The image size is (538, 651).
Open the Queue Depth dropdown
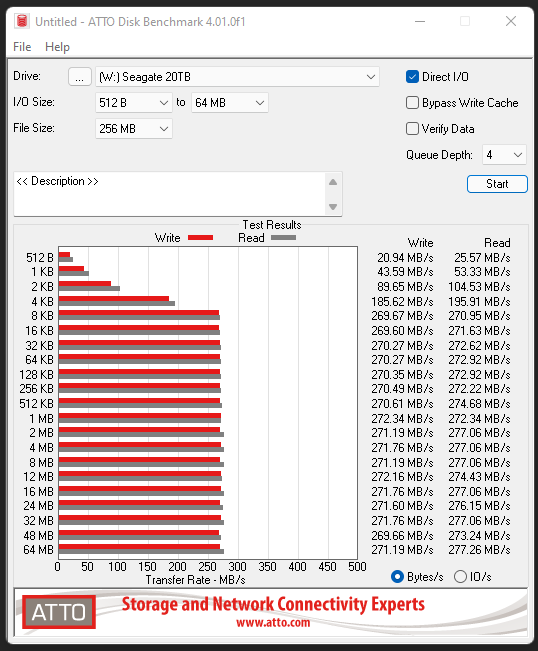(504, 155)
